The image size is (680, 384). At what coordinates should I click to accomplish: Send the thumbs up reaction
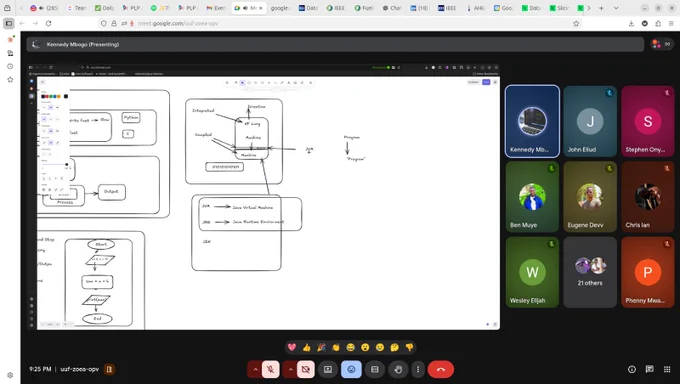(x=307, y=347)
